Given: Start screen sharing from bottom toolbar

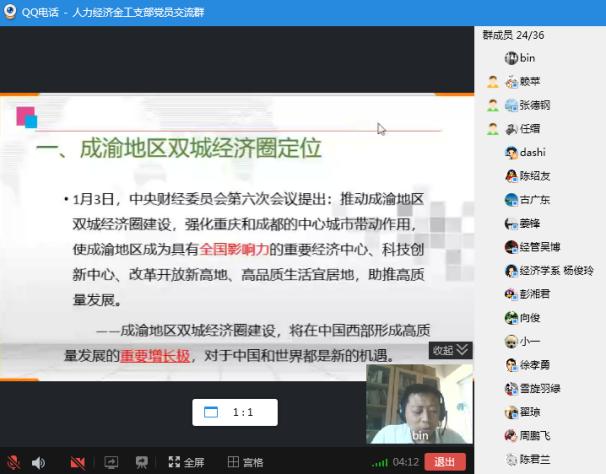Looking at the screenshot, I should [x=111, y=462].
